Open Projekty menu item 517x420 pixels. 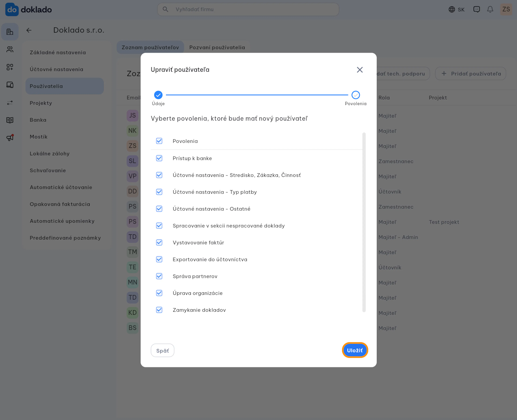click(65, 103)
